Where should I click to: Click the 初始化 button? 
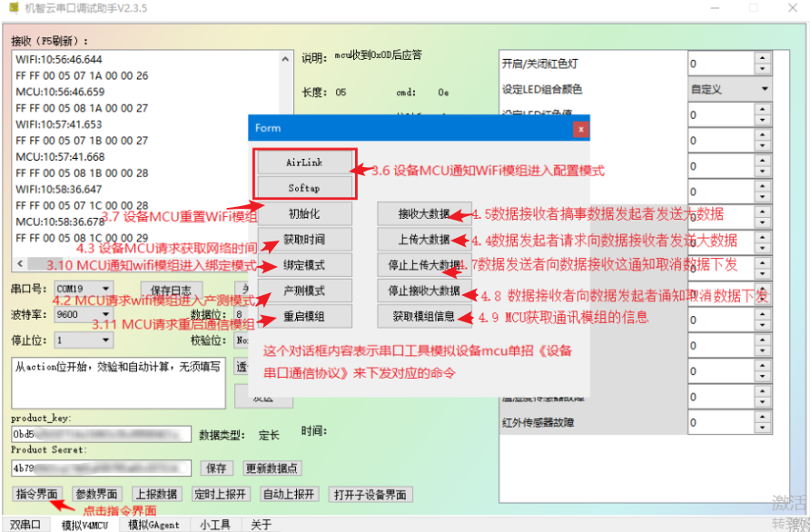(304, 214)
